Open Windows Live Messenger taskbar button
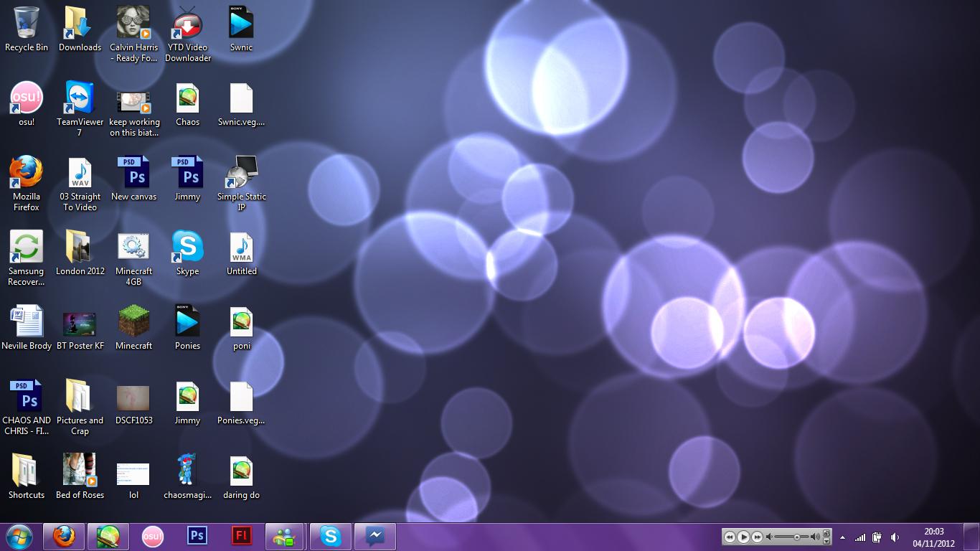This screenshot has height=551, width=980. pos(286,537)
